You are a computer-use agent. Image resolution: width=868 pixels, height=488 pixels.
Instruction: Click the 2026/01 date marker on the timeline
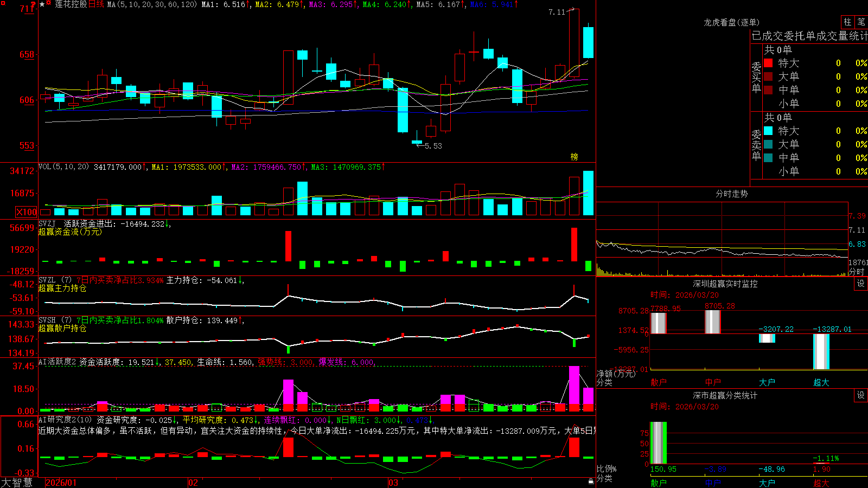pos(61,483)
